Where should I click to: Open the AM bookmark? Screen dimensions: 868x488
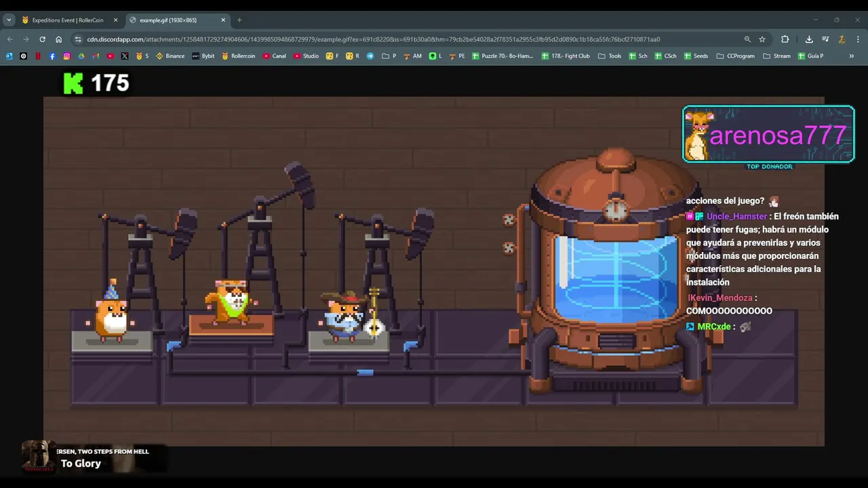(x=412, y=56)
